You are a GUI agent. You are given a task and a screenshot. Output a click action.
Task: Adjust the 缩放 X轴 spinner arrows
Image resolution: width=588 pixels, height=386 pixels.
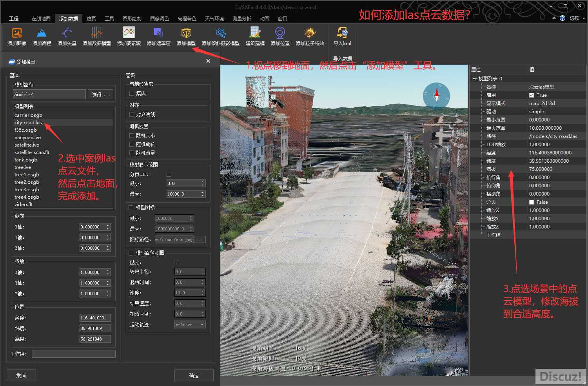pos(108,272)
